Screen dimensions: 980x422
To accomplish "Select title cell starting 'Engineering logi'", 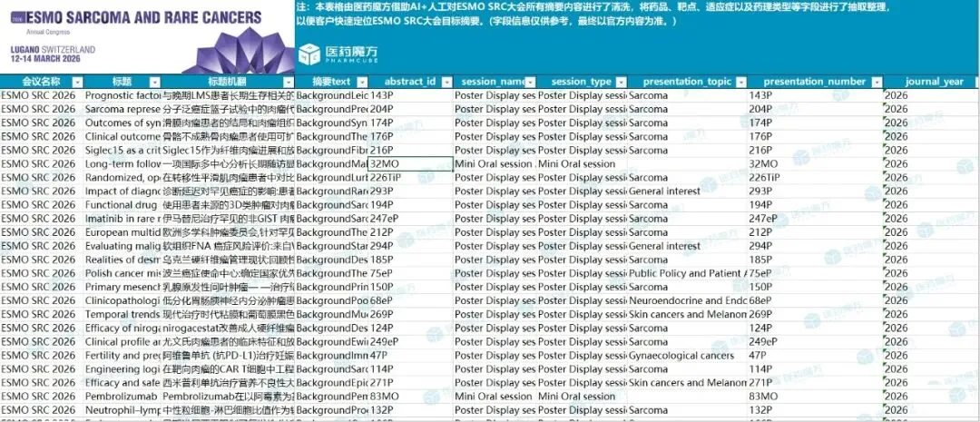I will [122, 368].
